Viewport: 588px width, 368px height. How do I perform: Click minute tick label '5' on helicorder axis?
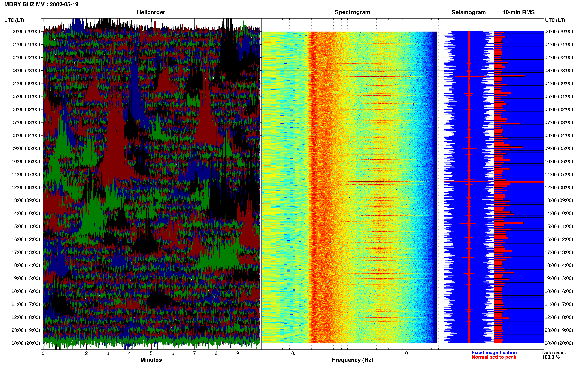coord(151,353)
